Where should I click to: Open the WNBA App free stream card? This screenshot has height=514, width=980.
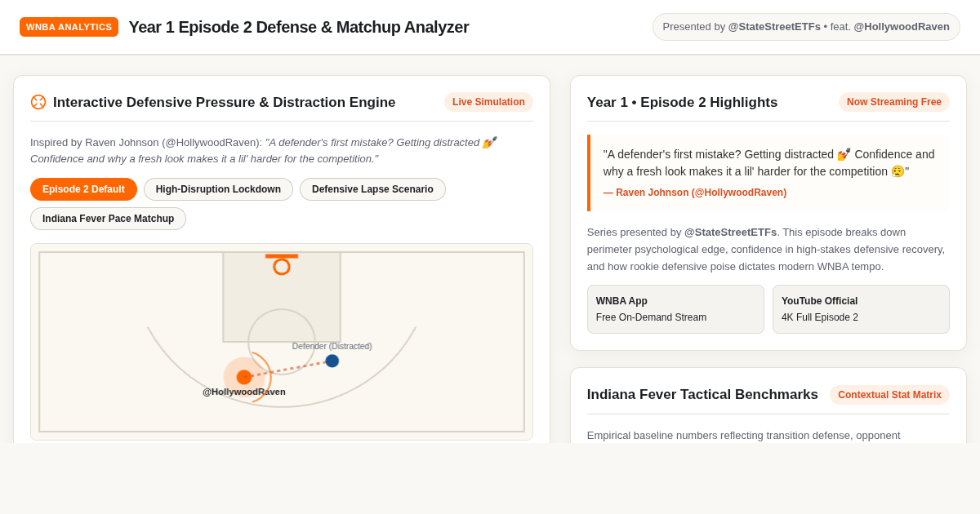[x=675, y=309]
